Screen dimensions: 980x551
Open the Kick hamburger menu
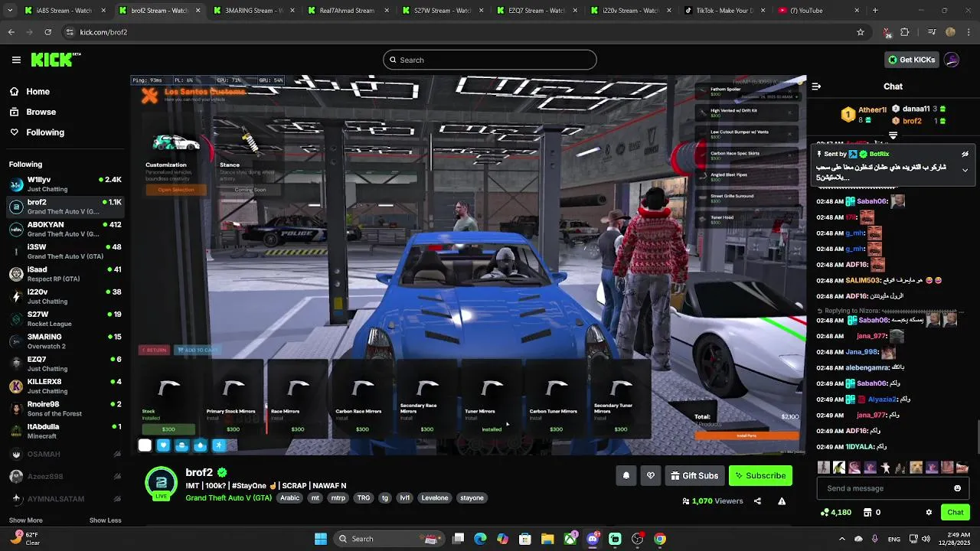point(16,60)
